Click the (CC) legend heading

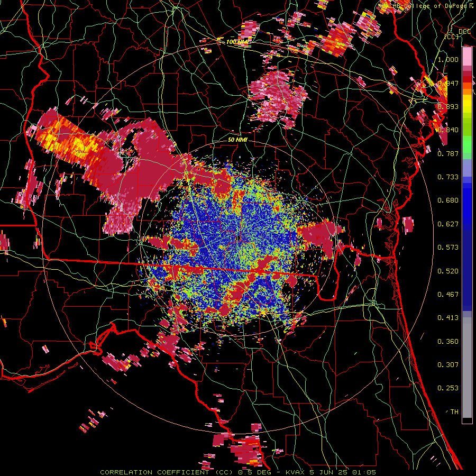(x=452, y=36)
